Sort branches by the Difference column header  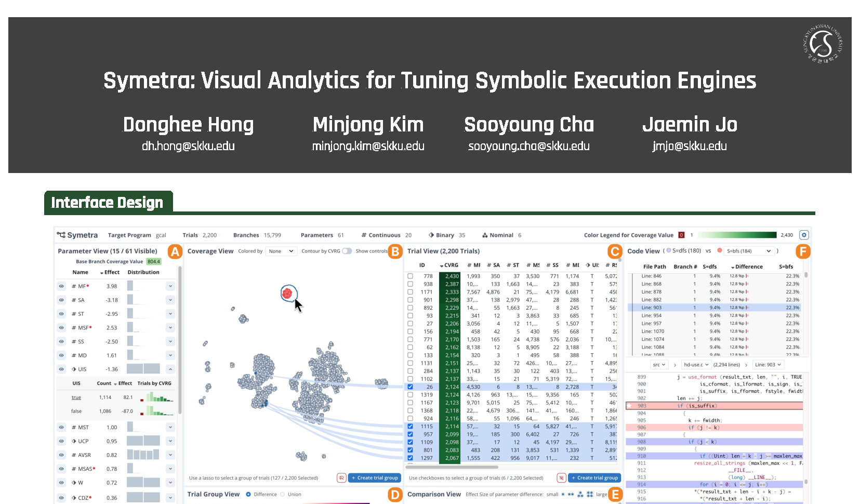[x=747, y=267]
